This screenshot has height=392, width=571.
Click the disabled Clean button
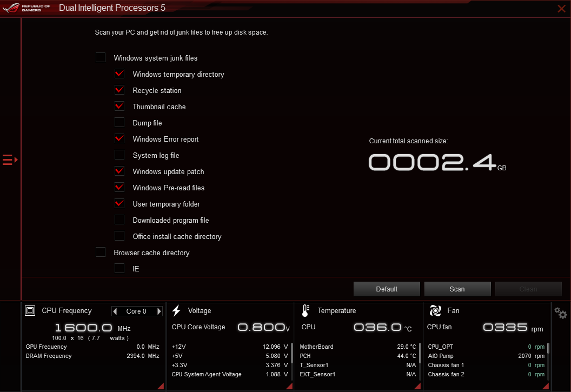[528, 289]
